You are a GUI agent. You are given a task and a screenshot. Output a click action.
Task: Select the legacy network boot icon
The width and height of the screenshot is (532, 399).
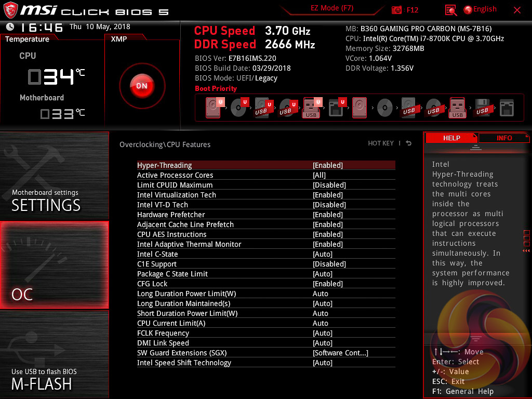507,108
